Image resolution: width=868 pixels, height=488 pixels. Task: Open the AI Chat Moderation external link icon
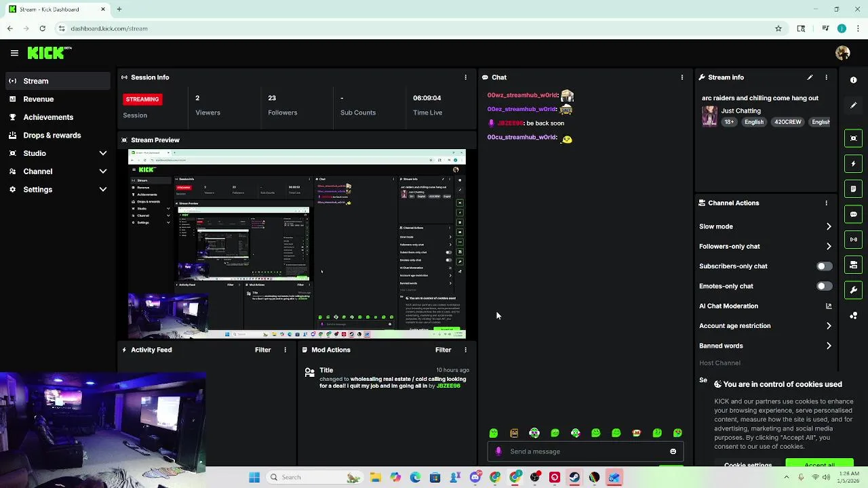(829, 306)
